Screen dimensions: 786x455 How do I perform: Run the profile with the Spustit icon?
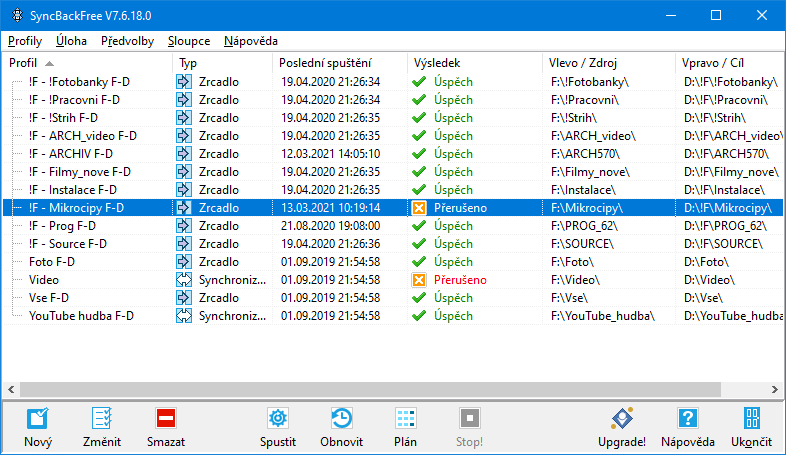point(280,419)
